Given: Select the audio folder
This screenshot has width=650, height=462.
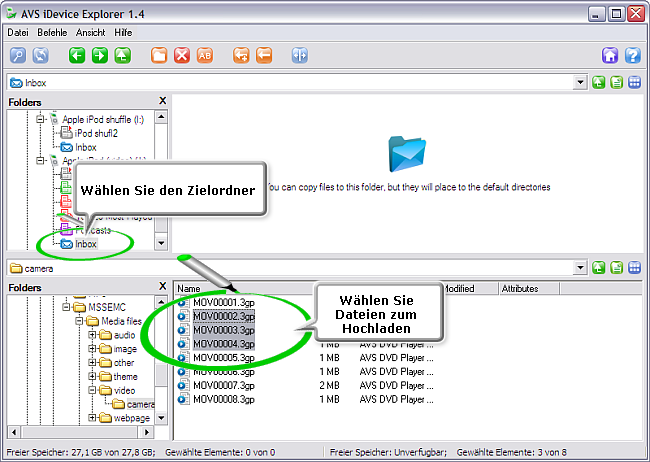Looking at the screenshot, I should 124,335.
